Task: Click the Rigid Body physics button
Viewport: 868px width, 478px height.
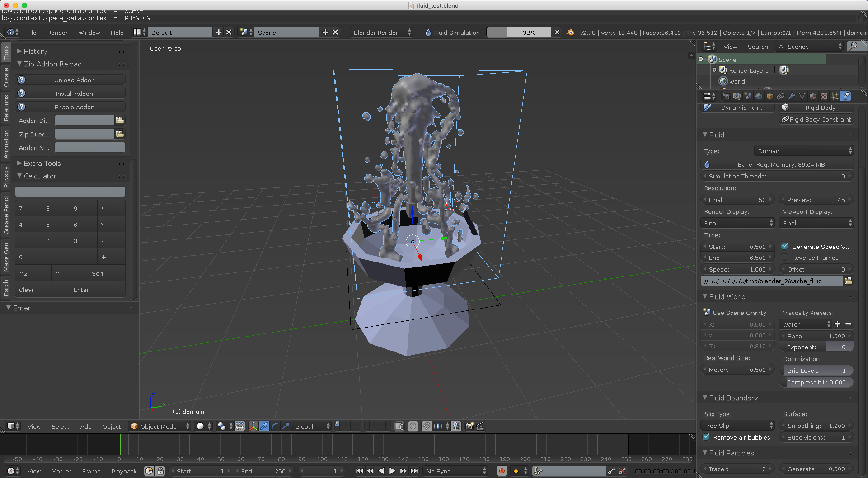Action: click(817, 108)
